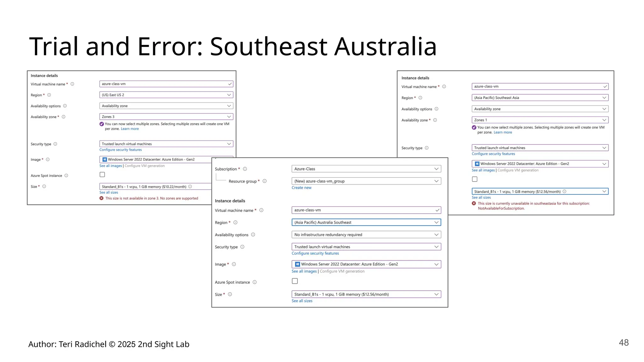The height and width of the screenshot is (362, 644).
Task: Click Virtual machine name info icon in East US 2 panel
Action: click(x=72, y=84)
